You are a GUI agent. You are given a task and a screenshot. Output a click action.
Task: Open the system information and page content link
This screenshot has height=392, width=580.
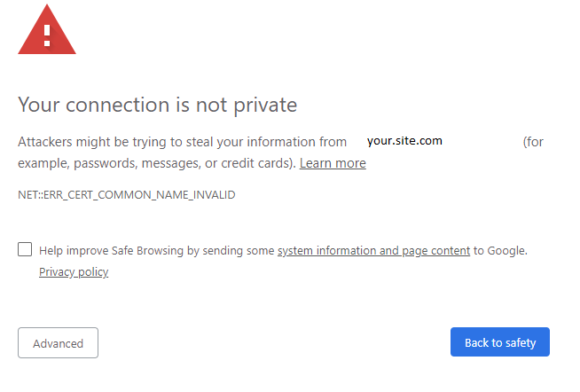[x=373, y=251]
